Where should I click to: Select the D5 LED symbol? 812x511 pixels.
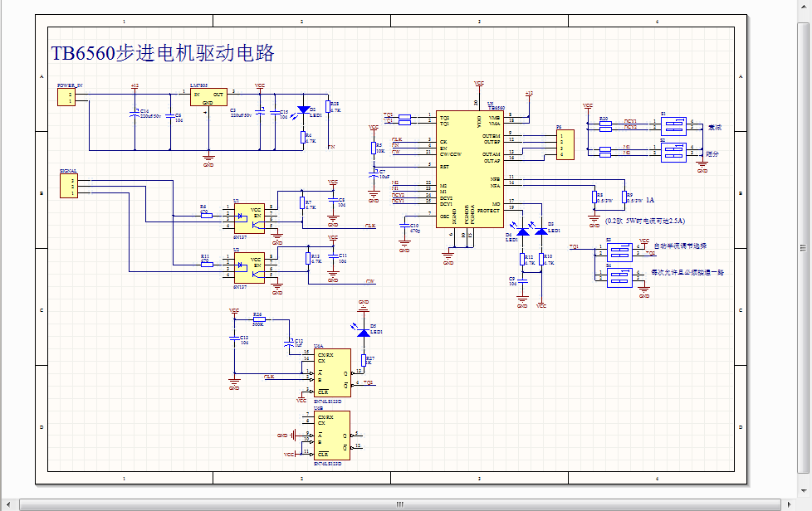click(x=364, y=333)
